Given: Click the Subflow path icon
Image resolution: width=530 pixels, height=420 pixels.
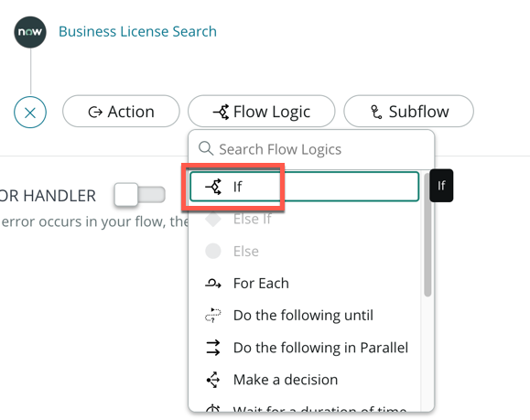Looking at the screenshot, I should (376, 112).
